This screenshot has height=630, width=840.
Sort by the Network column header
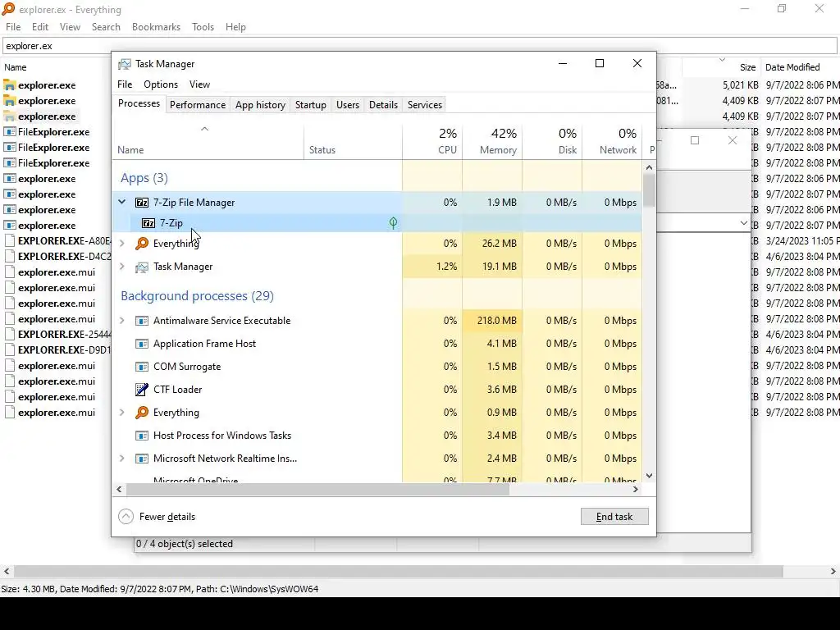(612, 141)
